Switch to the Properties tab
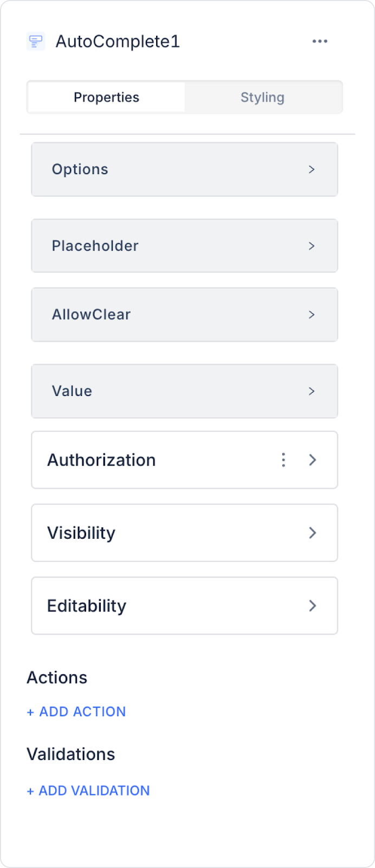The width and height of the screenshot is (375, 868). [x=107, y=98]
